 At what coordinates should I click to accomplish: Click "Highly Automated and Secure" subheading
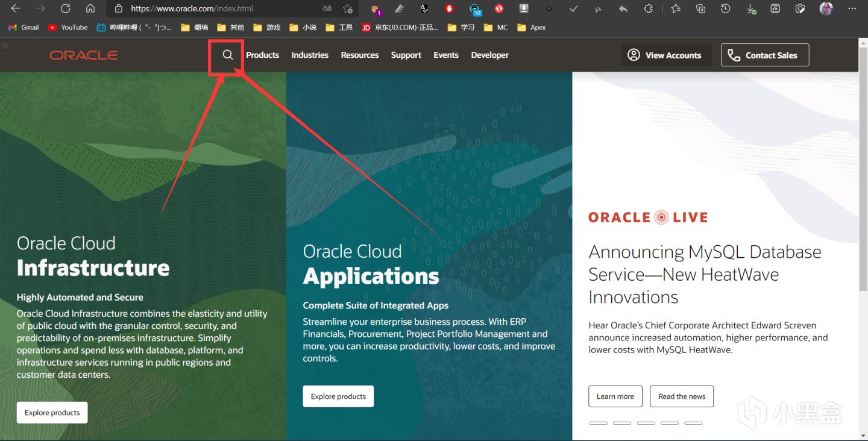80,297
